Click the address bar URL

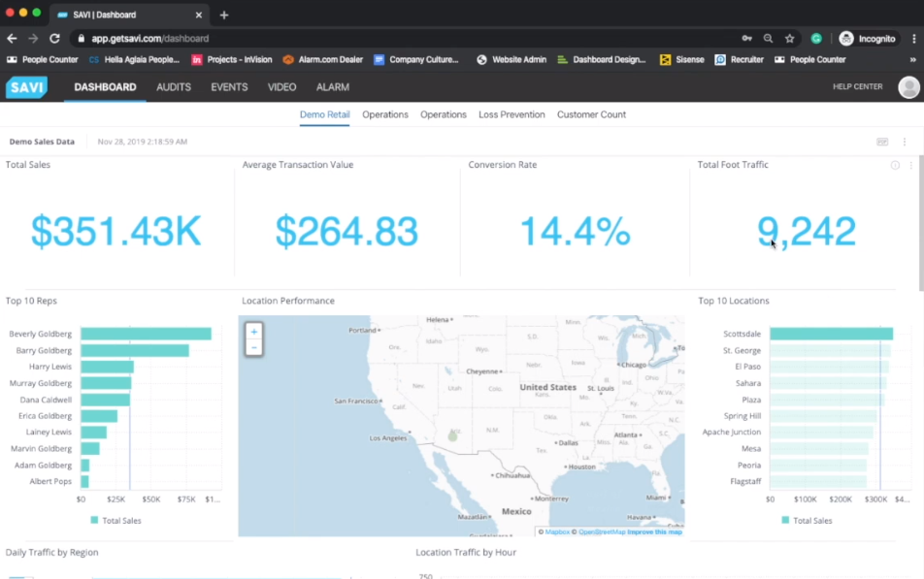click(149, 38)
